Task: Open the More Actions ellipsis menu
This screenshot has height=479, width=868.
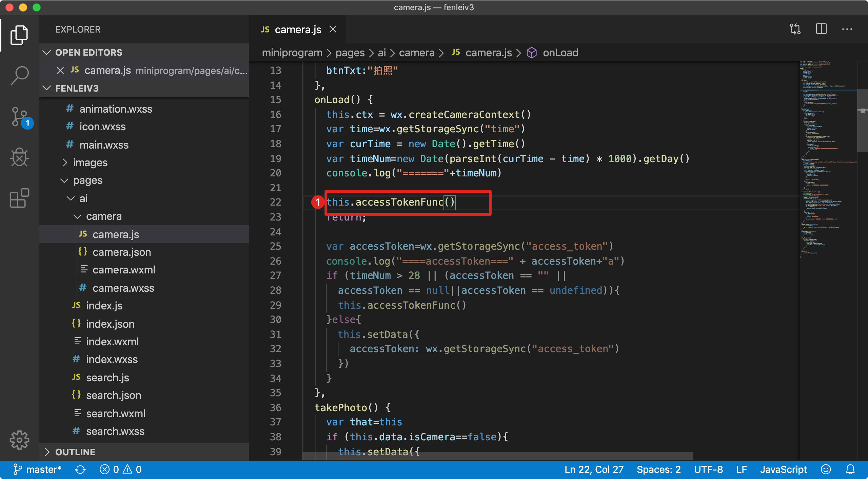Action: [x=847, y=29]
